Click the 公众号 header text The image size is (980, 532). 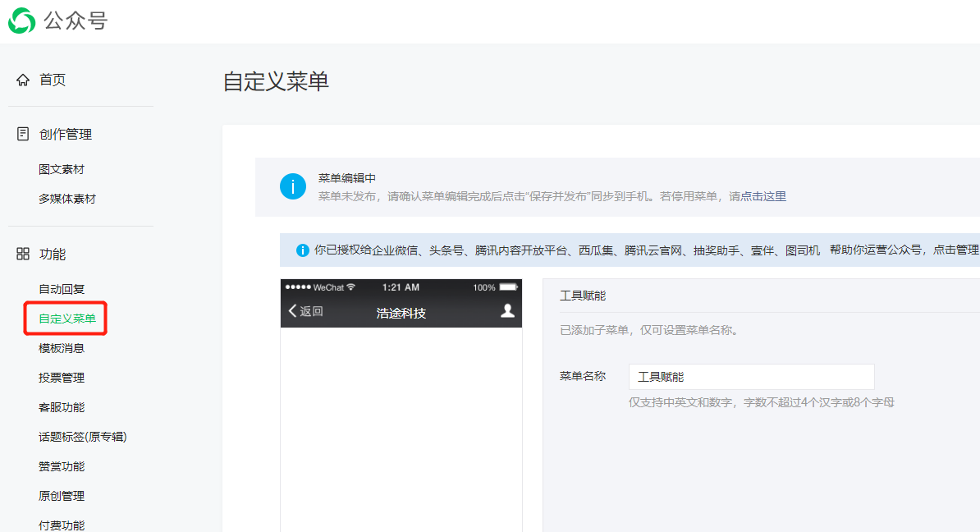(76, 21)
